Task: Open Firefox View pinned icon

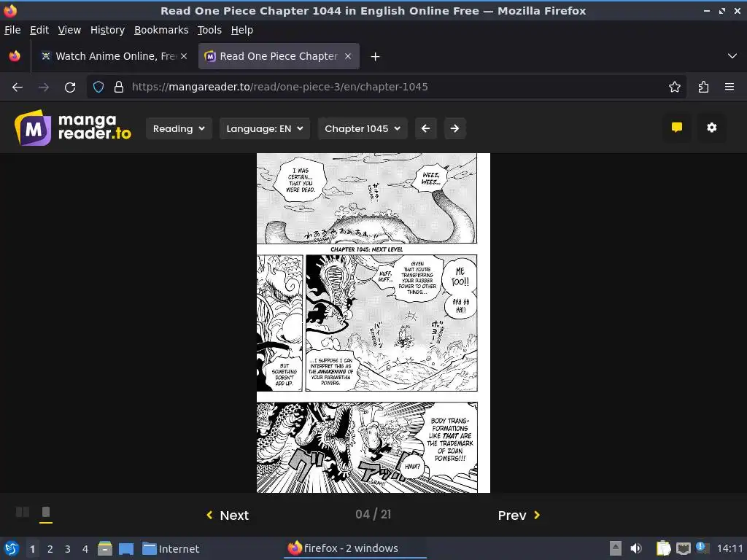Action: (x=15, y=56)
